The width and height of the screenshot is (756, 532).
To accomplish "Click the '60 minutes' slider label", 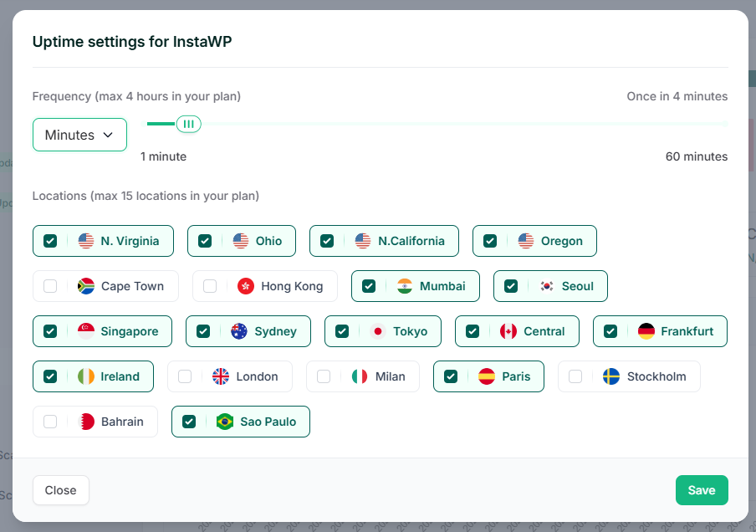I will tap(697, 156).
